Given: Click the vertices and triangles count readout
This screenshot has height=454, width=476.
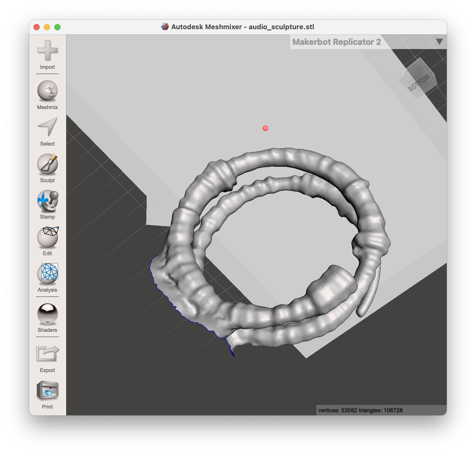Looking at the screenshot, I should click(360, 410).
